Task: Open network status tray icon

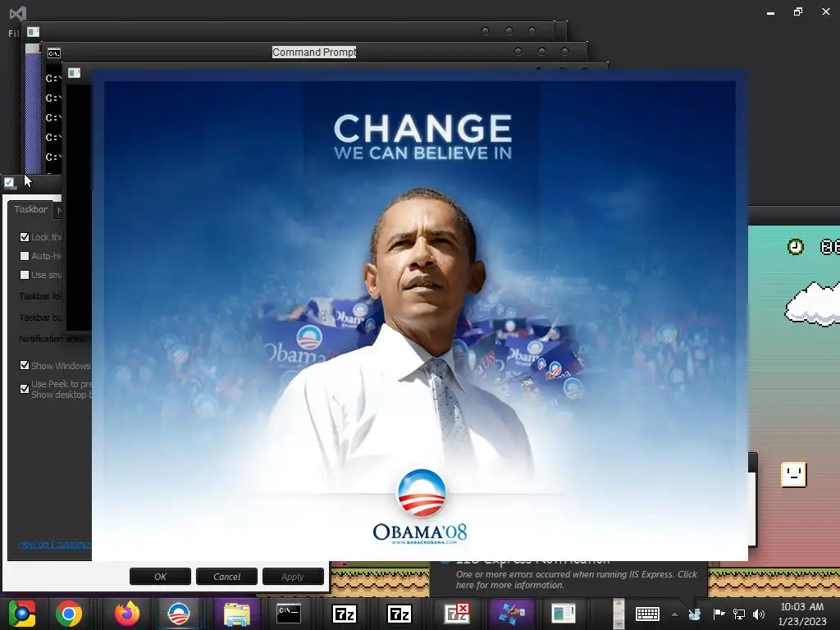Action: [x=739, y=614]
